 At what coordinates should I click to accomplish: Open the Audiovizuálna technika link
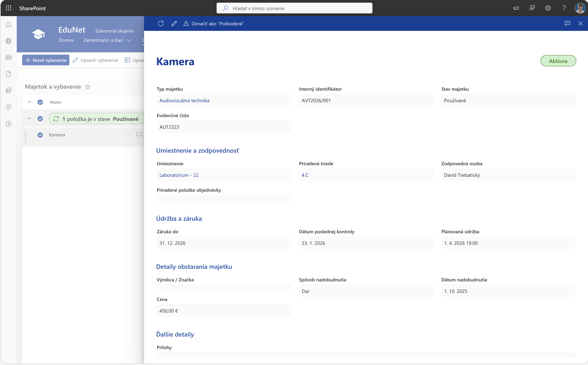pyautogui.click(x=184, y=100)
